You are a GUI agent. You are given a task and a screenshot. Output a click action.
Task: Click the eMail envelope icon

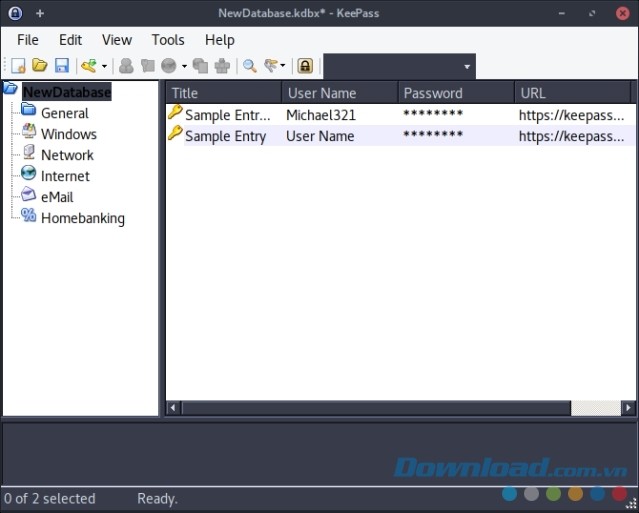[x=29, y=194]
